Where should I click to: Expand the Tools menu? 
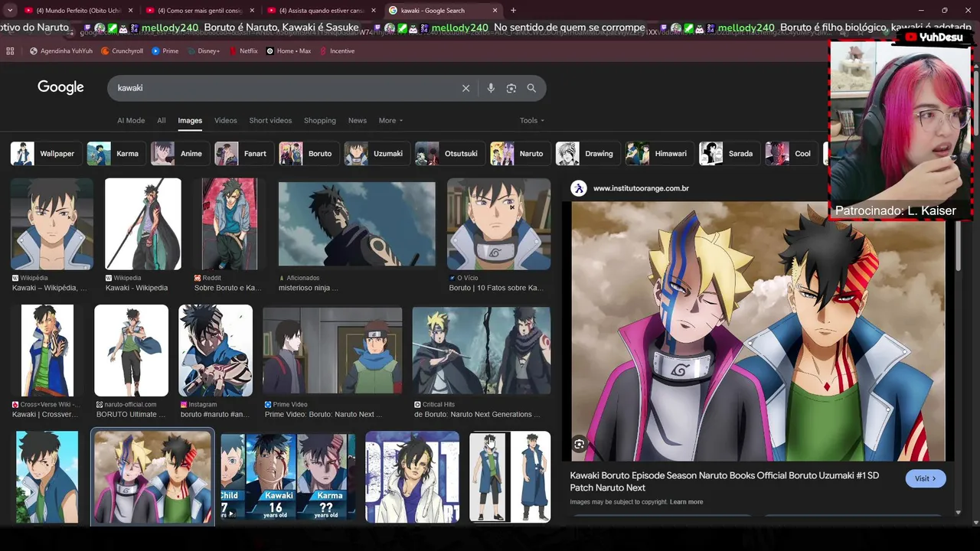tap(532, 121)
